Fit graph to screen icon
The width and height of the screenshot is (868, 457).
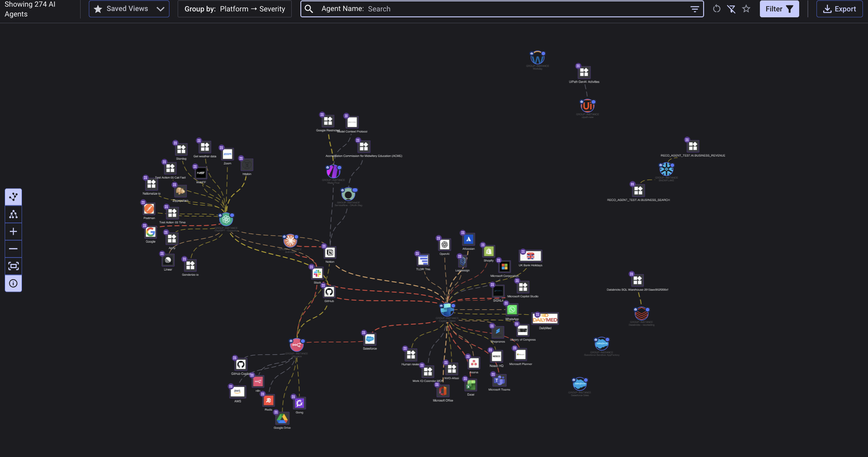[x=14, y=266]
